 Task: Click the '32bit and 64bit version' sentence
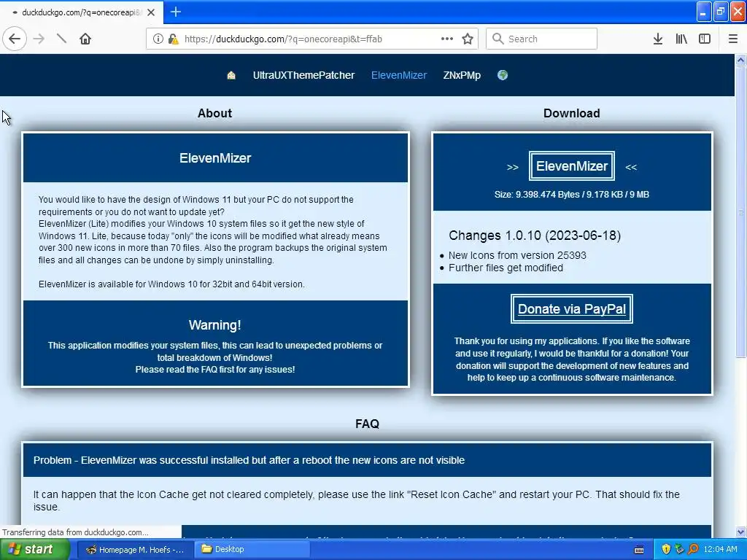171,284
